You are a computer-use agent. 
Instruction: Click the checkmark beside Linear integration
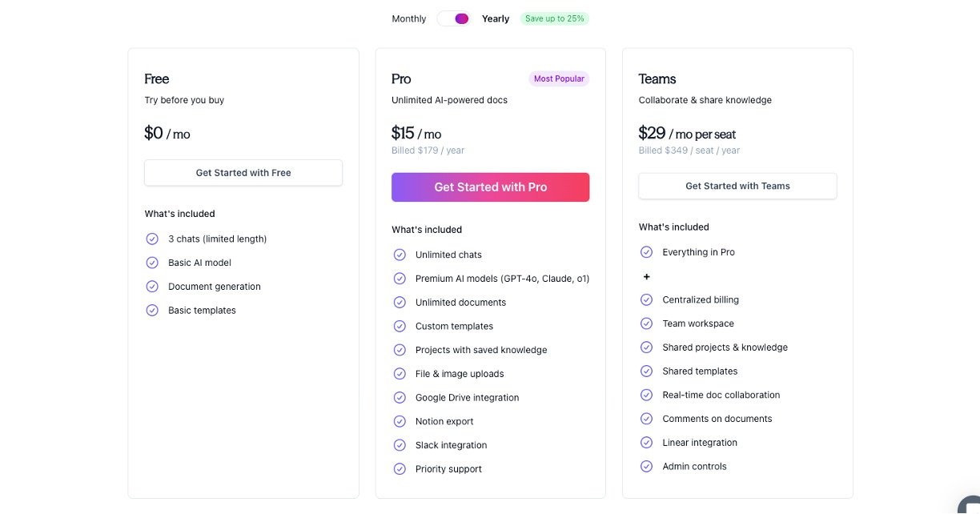tap(647, 443)
